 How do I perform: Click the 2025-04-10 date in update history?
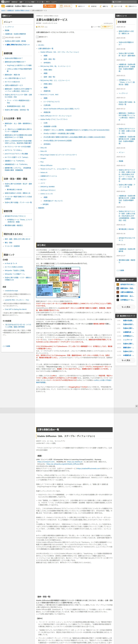(x=121, y=27)
